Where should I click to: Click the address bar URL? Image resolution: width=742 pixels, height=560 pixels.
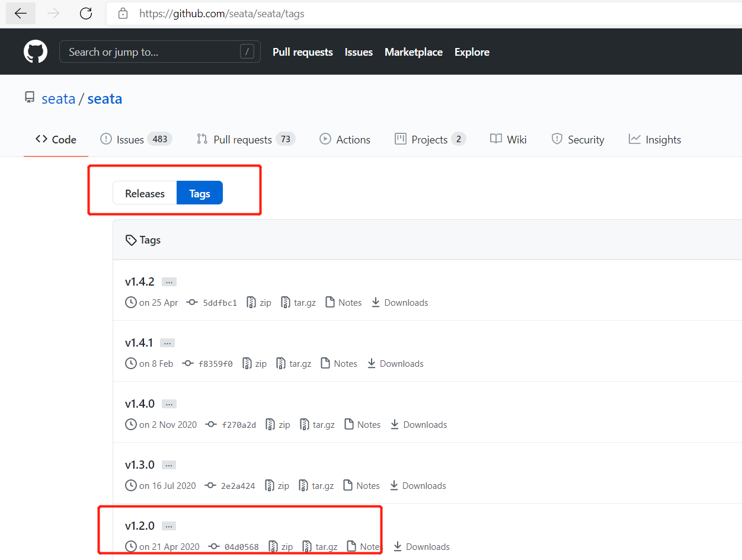coord(222,13)
